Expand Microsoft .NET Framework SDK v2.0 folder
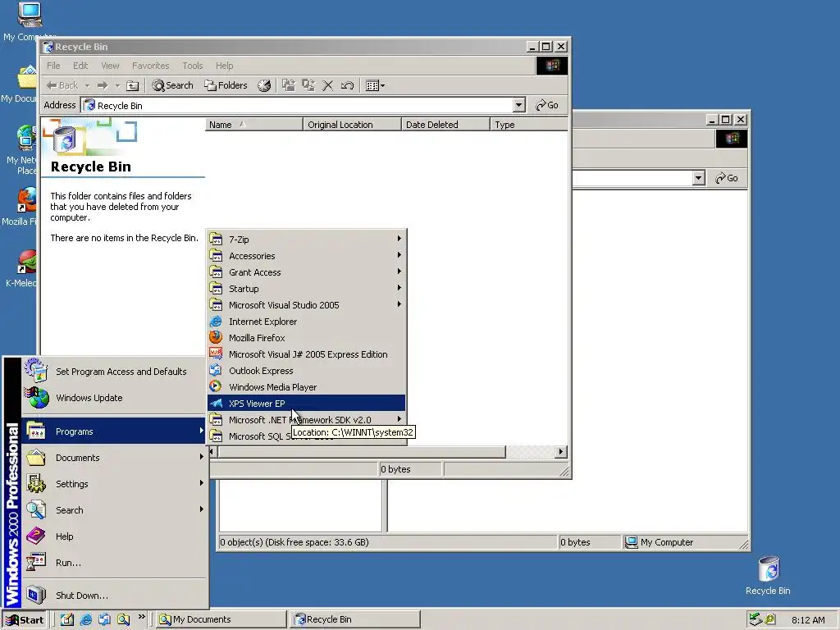The height and width of the screenshot is (630, 840). click(x=306, y=420)
